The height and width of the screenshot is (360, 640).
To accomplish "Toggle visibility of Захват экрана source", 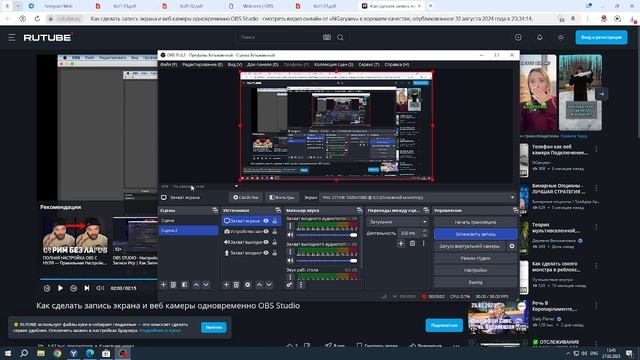I will point(266,221).
